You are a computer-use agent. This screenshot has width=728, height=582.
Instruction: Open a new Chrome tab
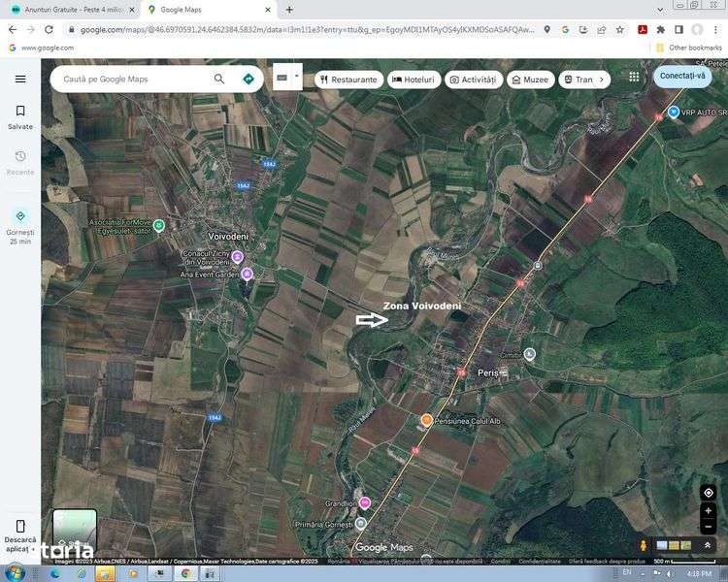[x=289, y=10]
